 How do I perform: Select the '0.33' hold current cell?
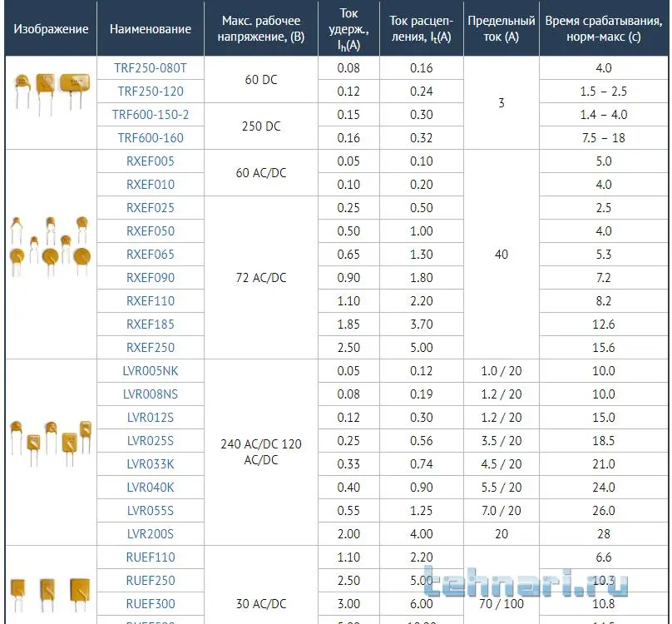point(348,464)
